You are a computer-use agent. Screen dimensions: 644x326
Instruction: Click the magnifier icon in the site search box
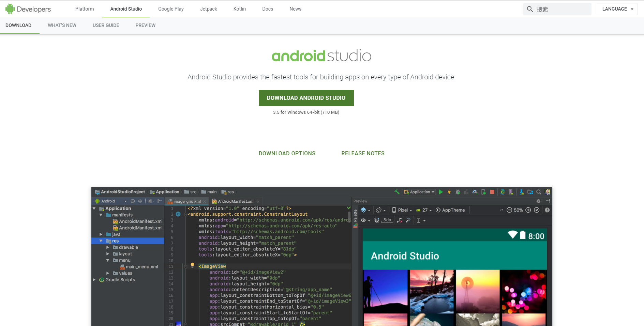click(530, 9)
